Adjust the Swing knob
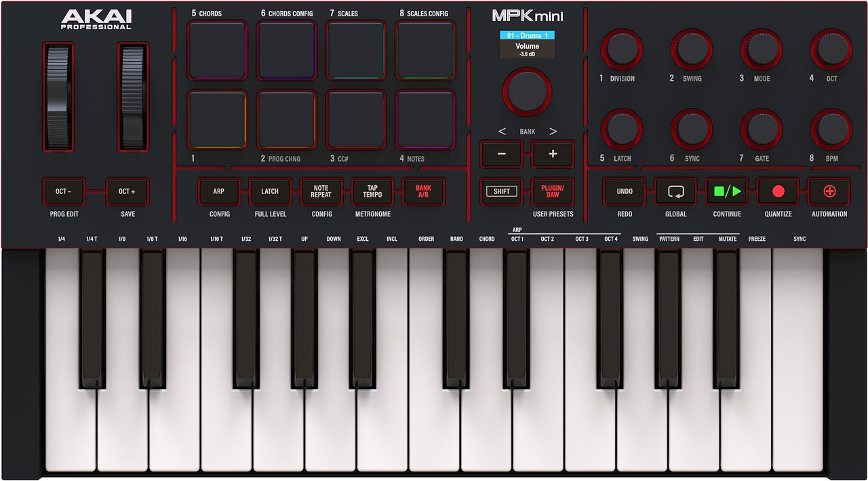 point(691,50)
